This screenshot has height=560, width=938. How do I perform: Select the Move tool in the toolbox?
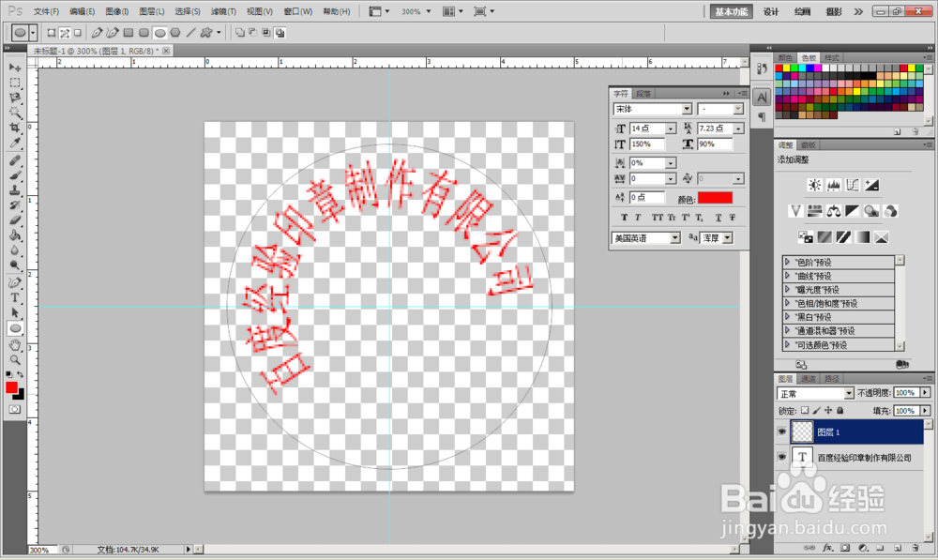(x=15, y=68)
